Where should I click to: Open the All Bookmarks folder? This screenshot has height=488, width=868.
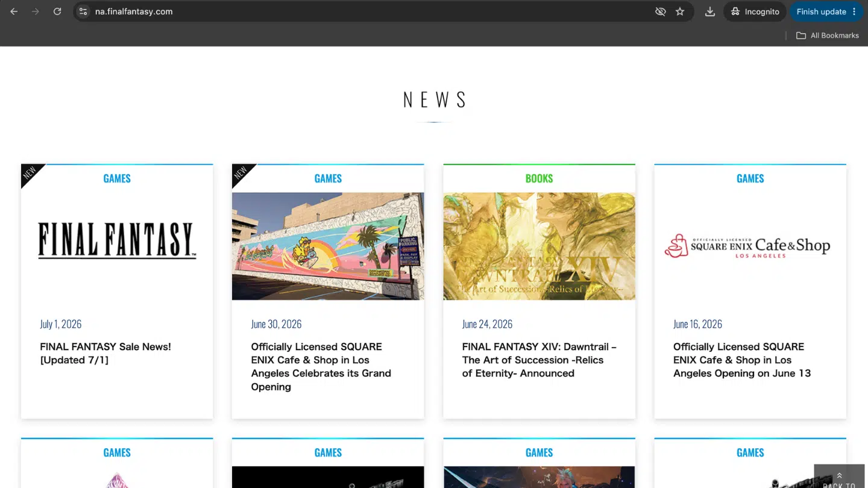click(x=828, y=36)
